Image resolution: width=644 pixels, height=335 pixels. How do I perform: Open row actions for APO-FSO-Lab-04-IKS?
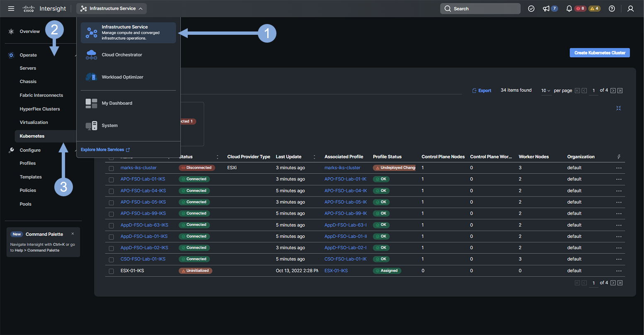click(x=619, y=191)
